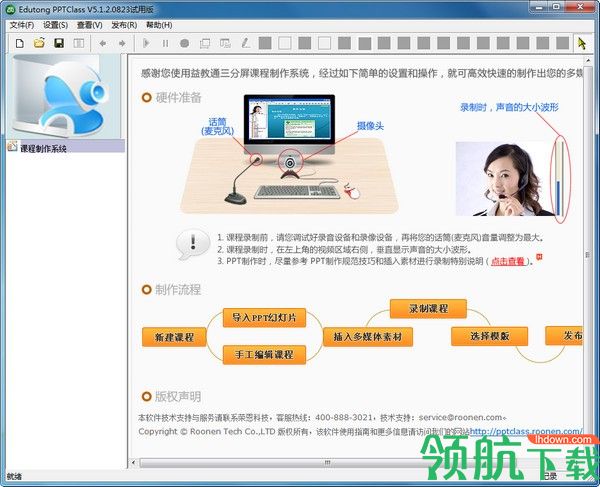Click the 摄像头 label in the diagram
Viewport: 600px width, 487px height.
370,126
